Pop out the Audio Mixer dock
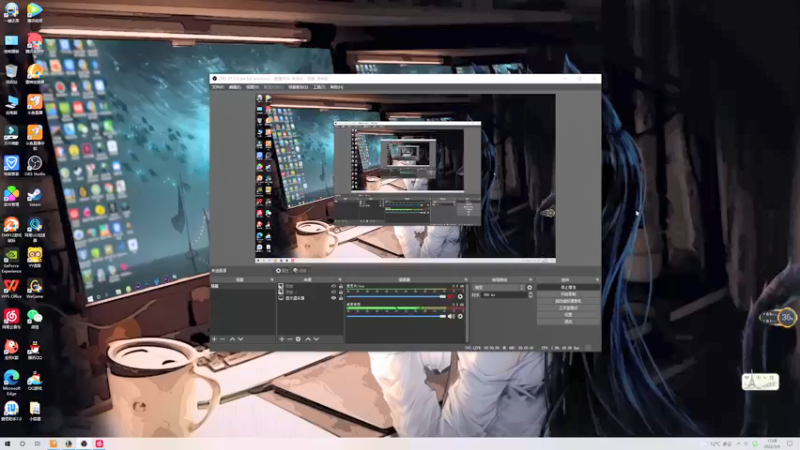800x450 pixels. (466, 280)
